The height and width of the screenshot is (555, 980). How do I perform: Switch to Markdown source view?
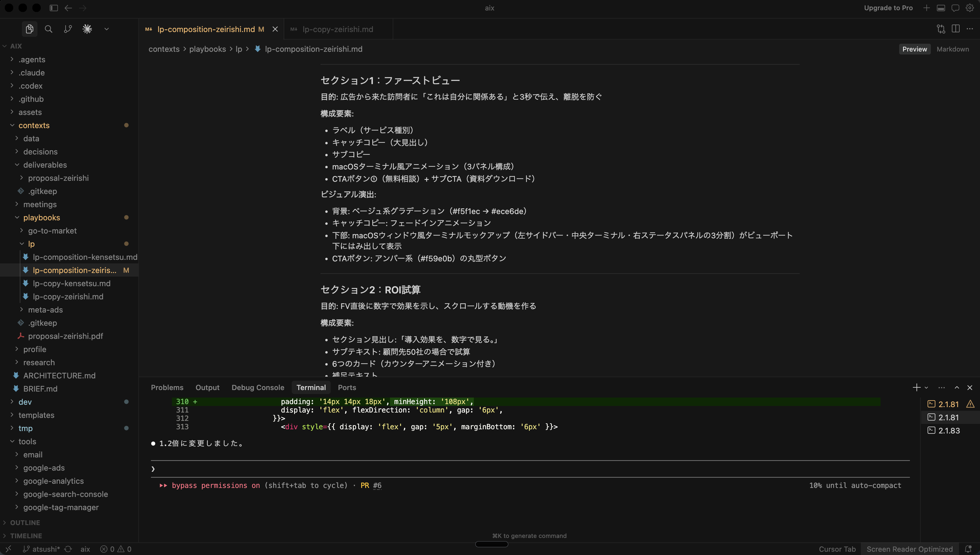[x=952, y=49]
